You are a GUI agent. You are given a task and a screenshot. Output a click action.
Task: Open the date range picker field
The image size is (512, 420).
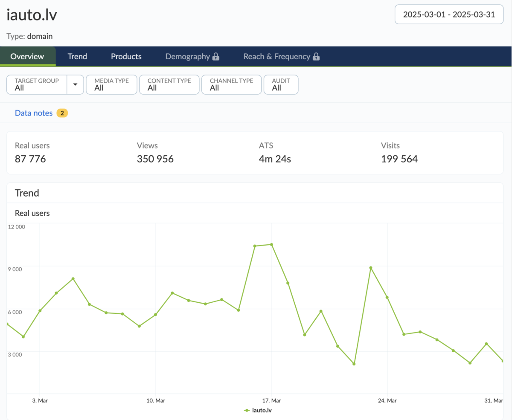[449, 14]
